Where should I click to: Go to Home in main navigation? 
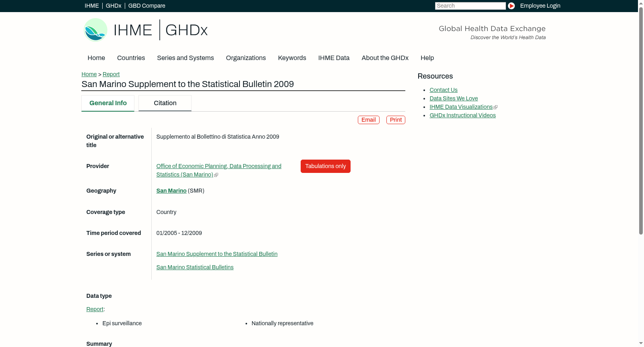point(96,58)
